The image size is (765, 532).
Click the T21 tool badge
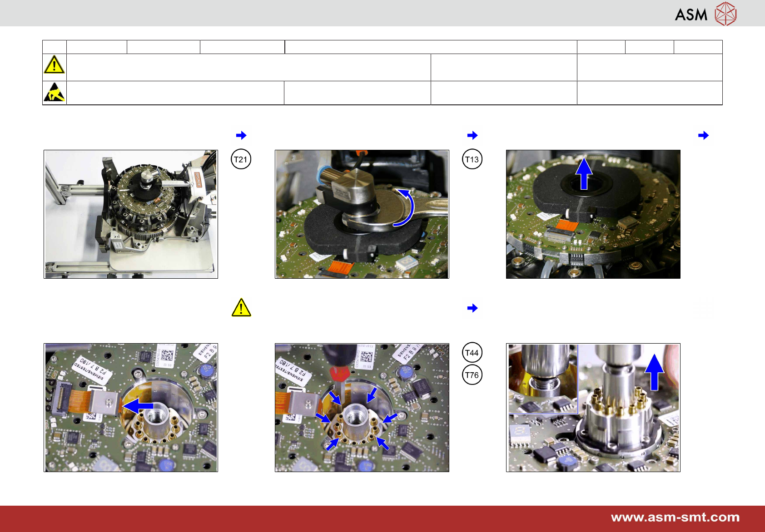[241, 159]
